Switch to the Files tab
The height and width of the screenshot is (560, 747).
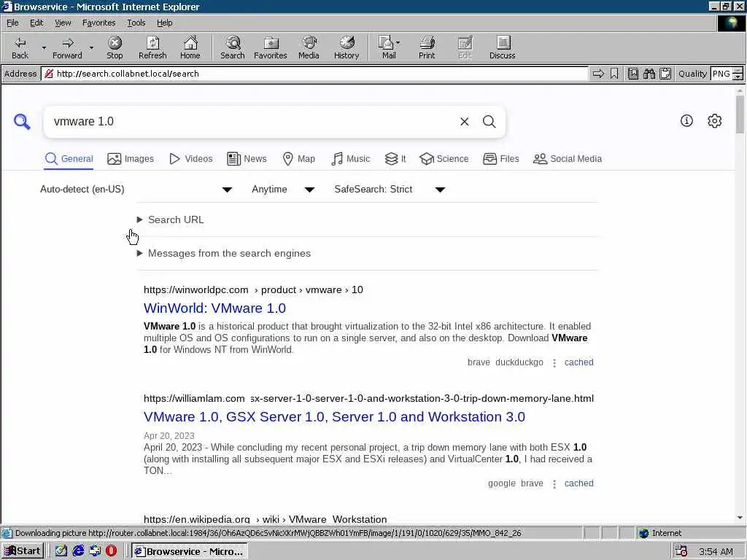(x=500, y=158)
